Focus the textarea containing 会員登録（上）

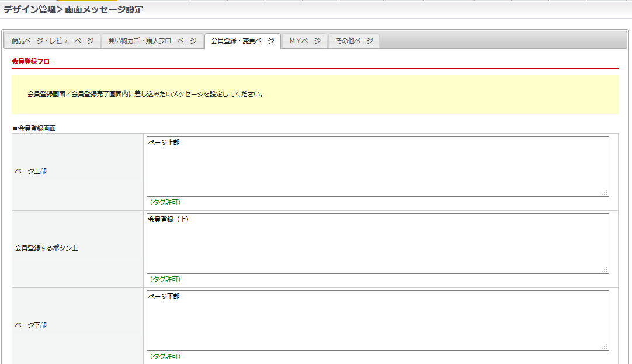[377, 244]
